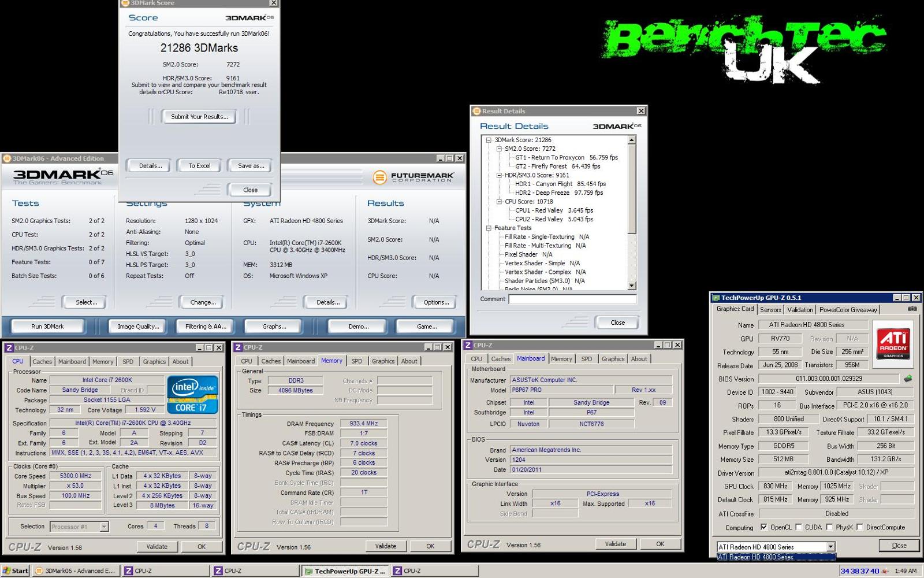Click OK in the CPU-Z Mainboard window
The width and height of the screenshot is (924, 578).
pos(660,544)
